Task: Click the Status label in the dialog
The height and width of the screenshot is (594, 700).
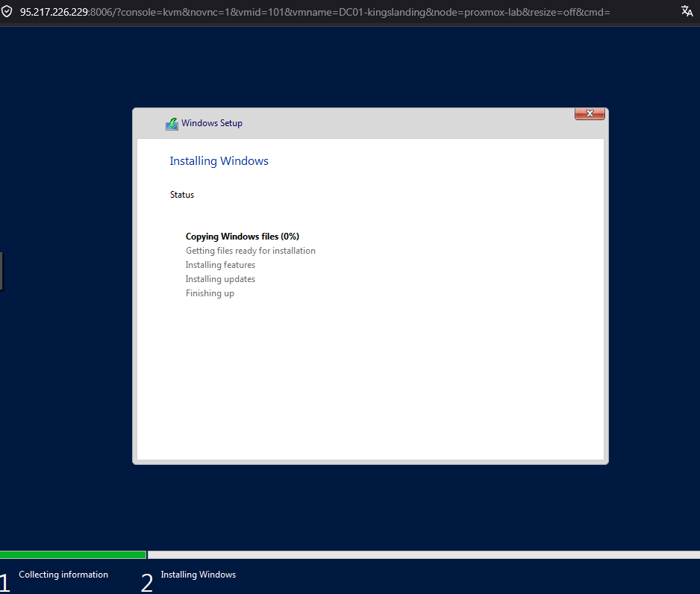Action: pyautogui.click(x=181, y=194)
